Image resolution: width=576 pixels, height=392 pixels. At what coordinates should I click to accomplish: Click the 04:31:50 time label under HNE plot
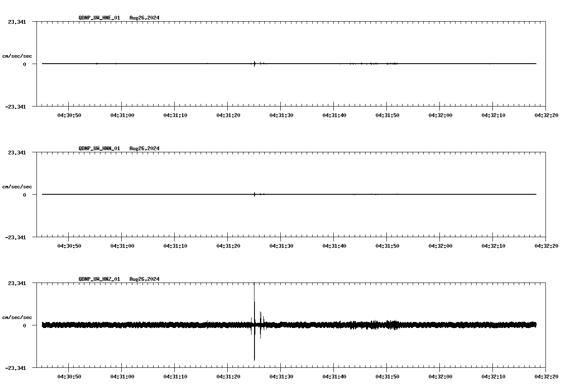click(387, 115)
